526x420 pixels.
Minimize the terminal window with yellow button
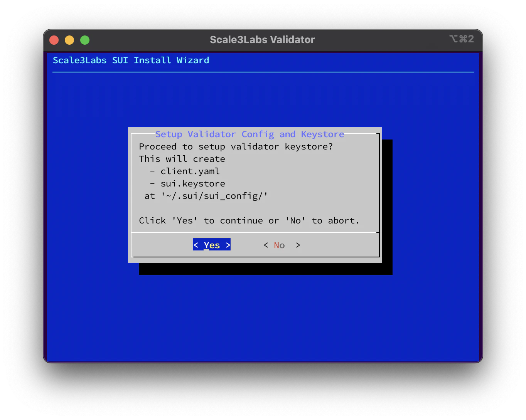(69, 40)
